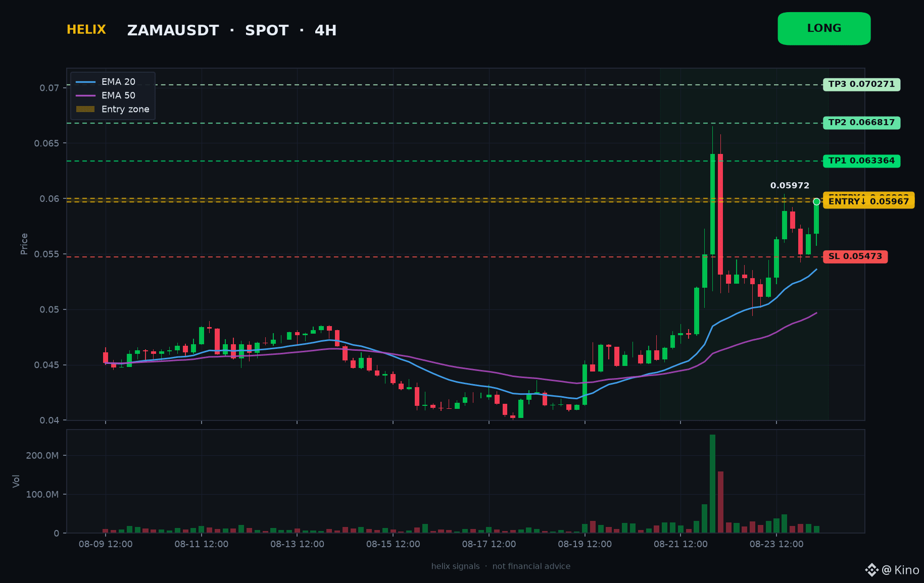Click the ENTRY 0.05967 price label

click(868, 201)
